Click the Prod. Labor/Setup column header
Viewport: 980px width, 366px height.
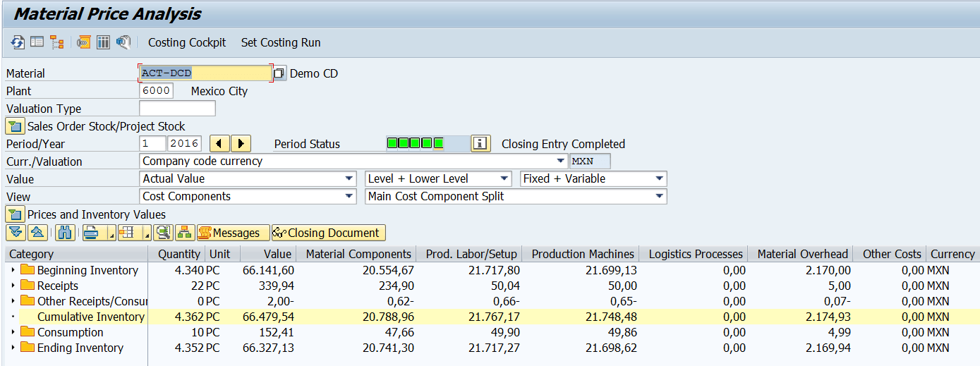tap(469, 254)
